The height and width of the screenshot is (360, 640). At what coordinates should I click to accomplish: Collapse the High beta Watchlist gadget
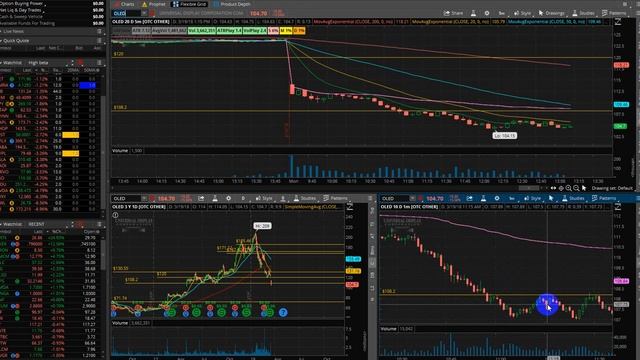click(x=2, y=63)
